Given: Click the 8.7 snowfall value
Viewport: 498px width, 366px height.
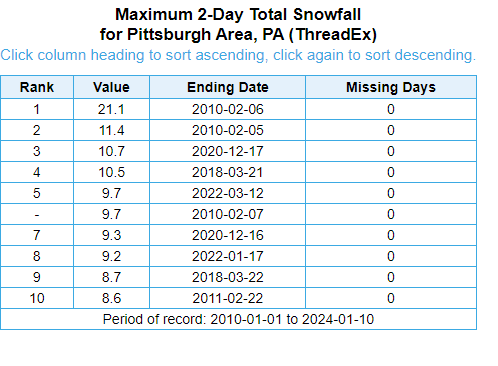Looking at the screenshot, I should (111, 277).
